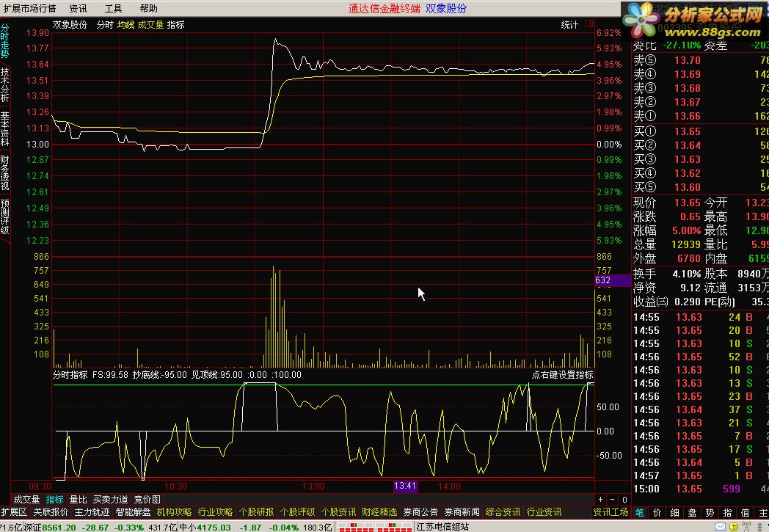Select the 买卖力道 tab

110,500
